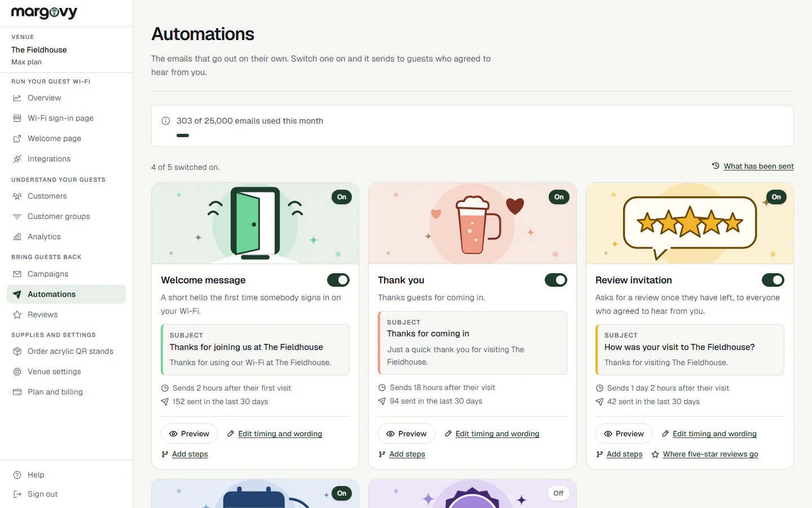Open the Wi-Fi sign-in page section
Image resolution: width=812 pixels, height=508 pixels.
(x=66, y=118)
